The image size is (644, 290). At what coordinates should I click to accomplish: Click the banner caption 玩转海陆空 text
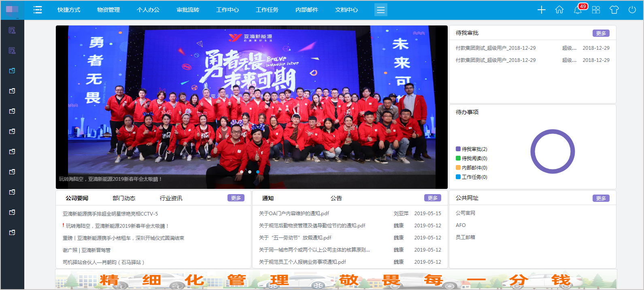coord(110,179)
